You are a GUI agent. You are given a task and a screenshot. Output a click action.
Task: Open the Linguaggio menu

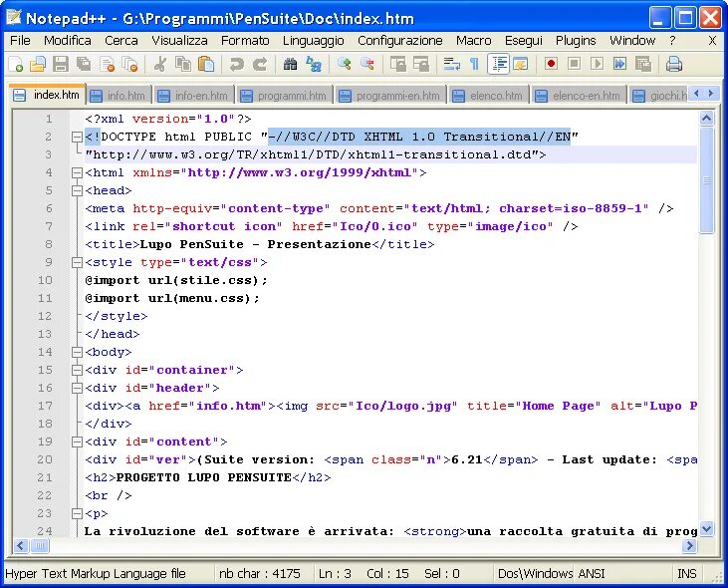click(314, 41)
